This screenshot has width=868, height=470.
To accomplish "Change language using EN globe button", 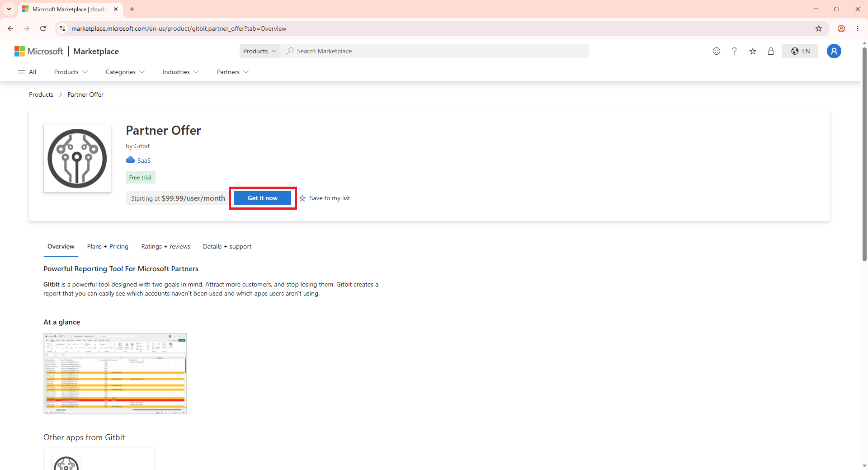I will click(800, 51).
